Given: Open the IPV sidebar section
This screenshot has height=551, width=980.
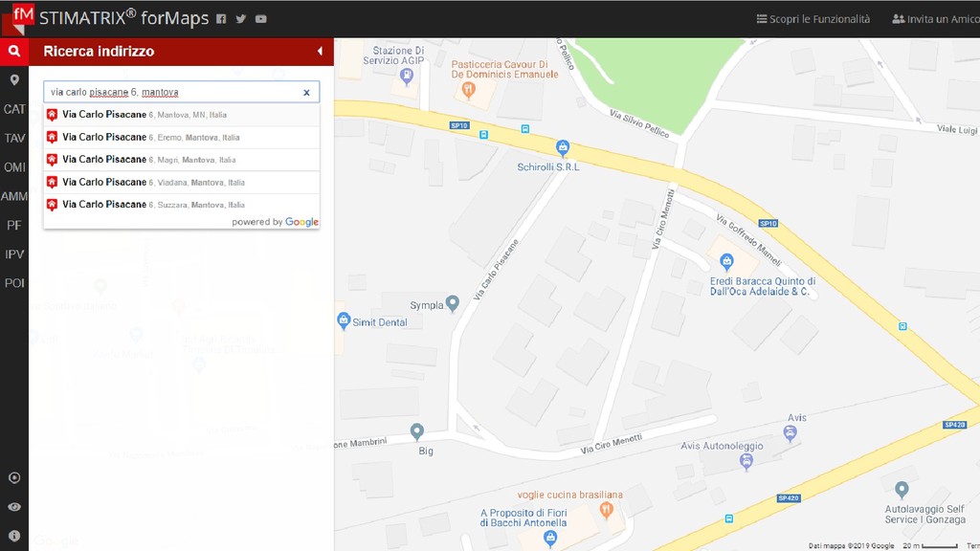Looking at the screenshot, I should pyautogui.click(x=14, y=254).
